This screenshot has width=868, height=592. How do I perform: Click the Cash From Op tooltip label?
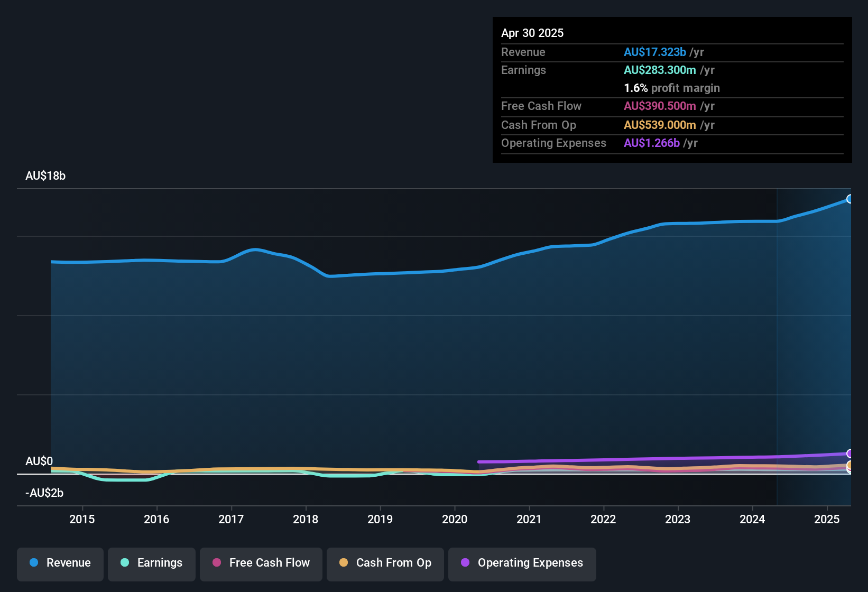(539, 125)
